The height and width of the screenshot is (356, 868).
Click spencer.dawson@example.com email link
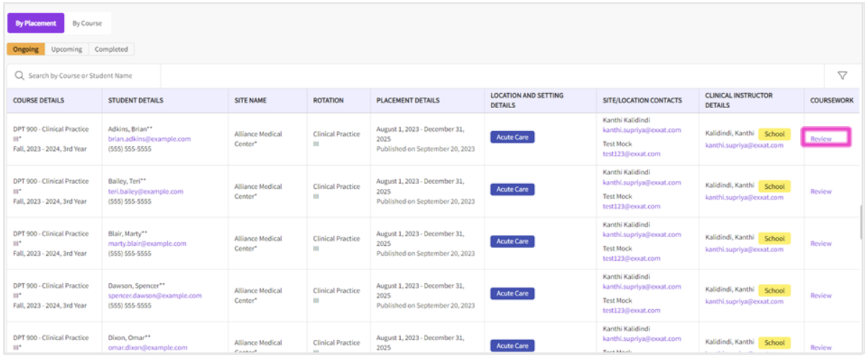pos(155,295)
